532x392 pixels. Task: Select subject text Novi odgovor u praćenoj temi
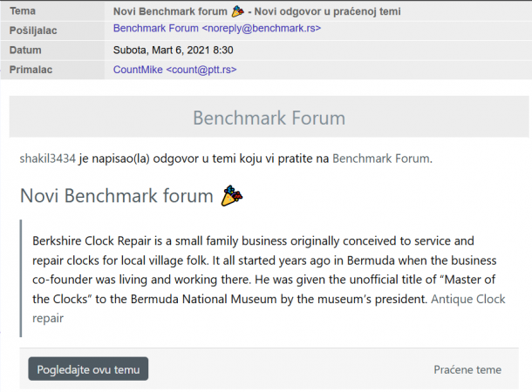point(327,11)
